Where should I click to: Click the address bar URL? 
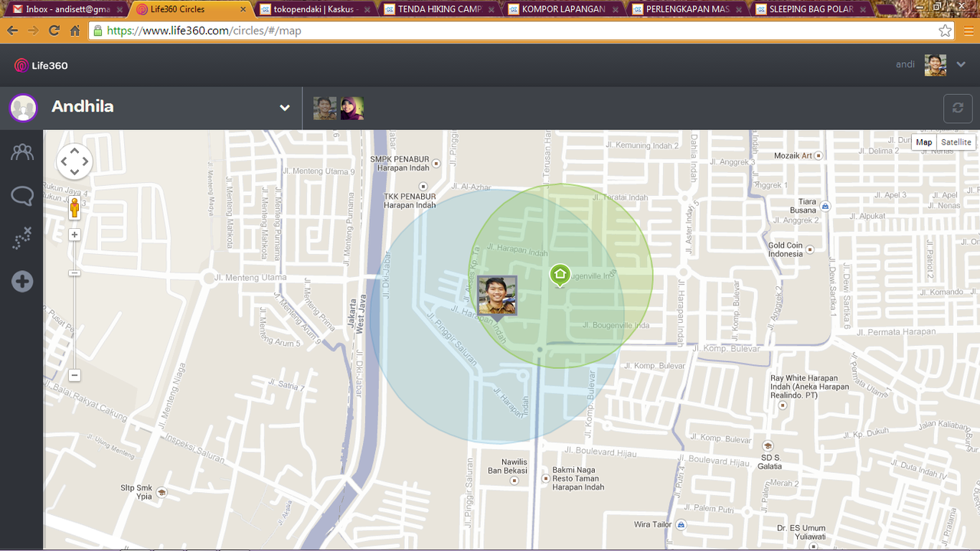(x=204, y=31)
